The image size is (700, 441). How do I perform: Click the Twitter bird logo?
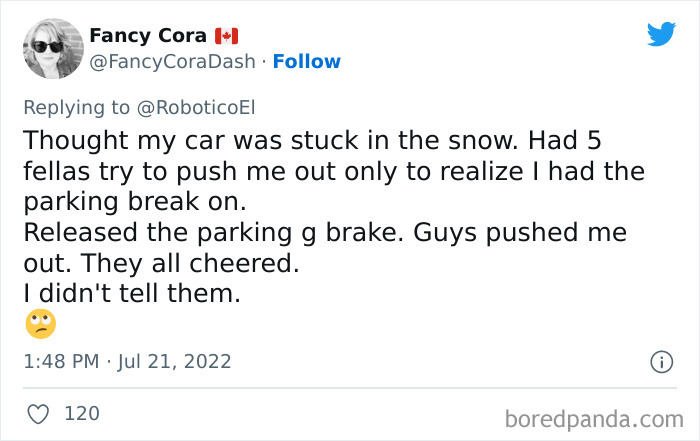[x=661, y=35]
